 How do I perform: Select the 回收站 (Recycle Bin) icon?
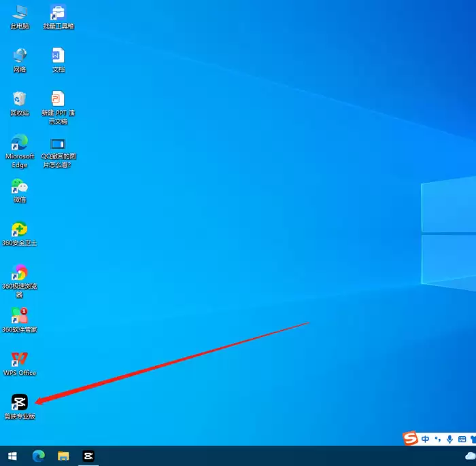(x=20, y=99)
